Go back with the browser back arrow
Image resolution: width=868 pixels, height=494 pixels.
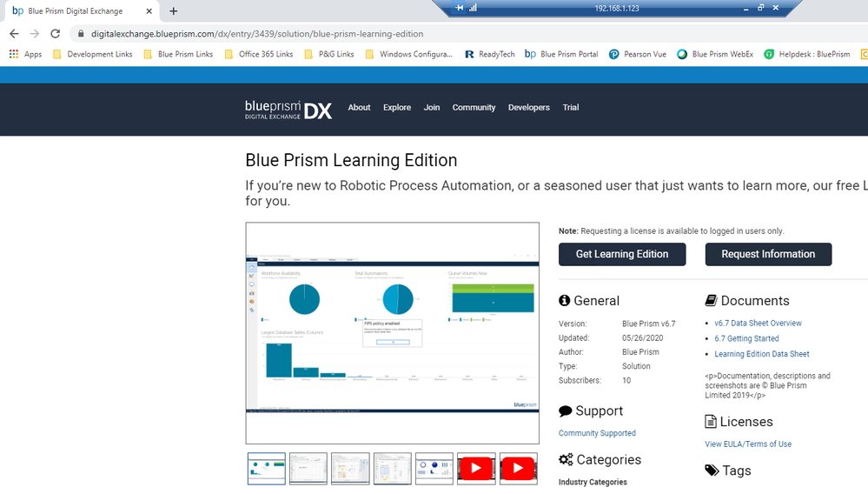click(x=14, y=34)
